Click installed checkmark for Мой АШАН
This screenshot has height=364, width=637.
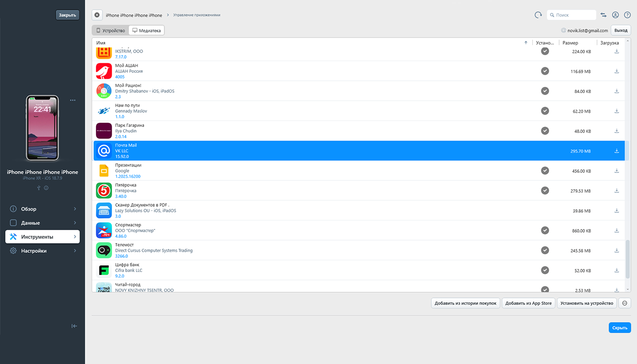pos(545,71)
